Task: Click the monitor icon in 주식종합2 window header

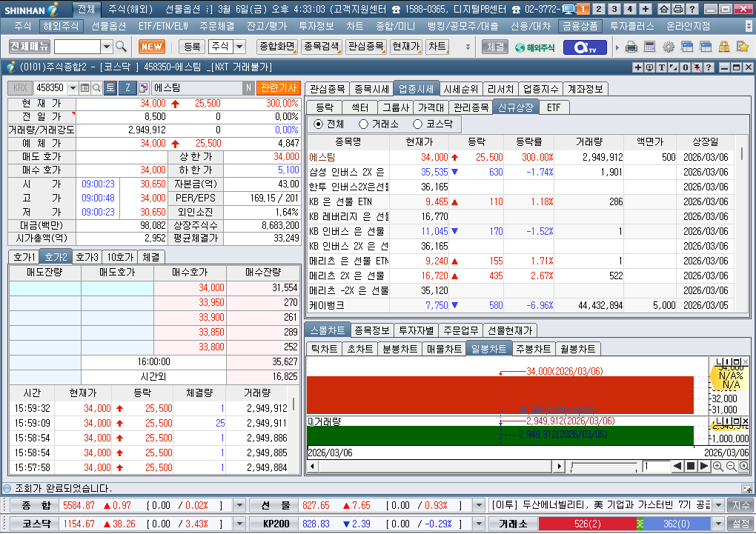Action: [649, 67]
